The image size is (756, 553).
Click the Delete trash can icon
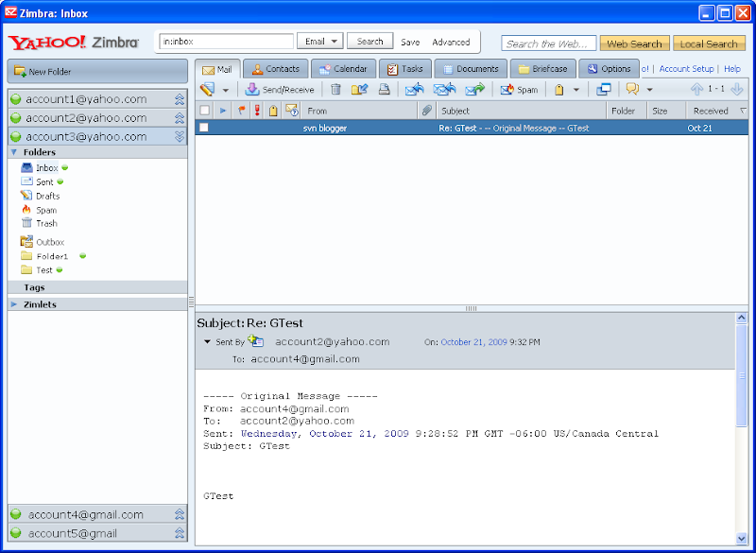335,89
